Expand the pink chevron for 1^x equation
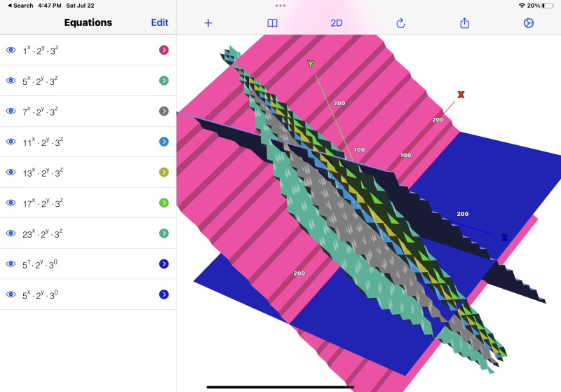The image size is (561, 392). [163, 50]
